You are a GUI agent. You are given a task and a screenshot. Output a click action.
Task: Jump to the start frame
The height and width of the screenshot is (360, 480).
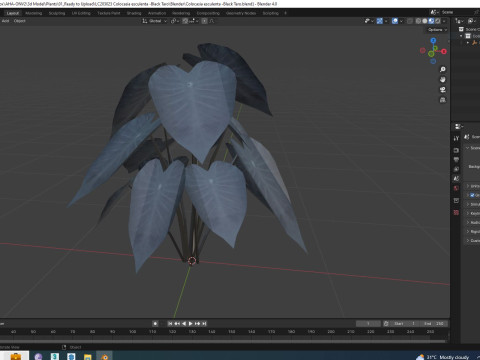(x=170, y=323)
